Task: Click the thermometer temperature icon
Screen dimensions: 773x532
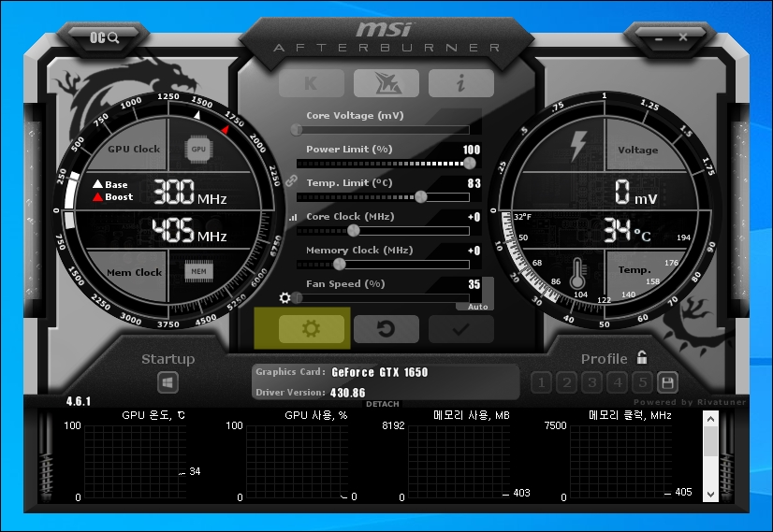Action: [577, 274]
